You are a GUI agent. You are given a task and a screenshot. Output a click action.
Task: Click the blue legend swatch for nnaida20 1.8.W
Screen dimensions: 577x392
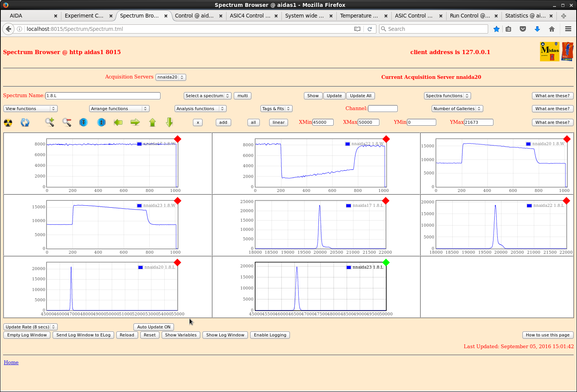click(x=528, y=144)
